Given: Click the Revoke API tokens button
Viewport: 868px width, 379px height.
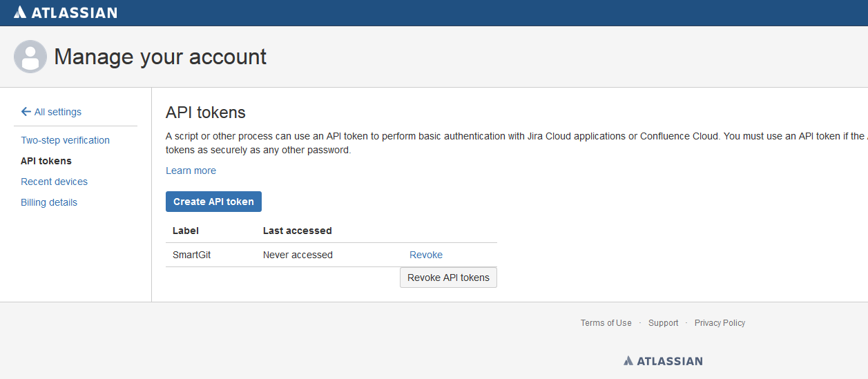Looking at the screenshot, I should pos(448,278).
